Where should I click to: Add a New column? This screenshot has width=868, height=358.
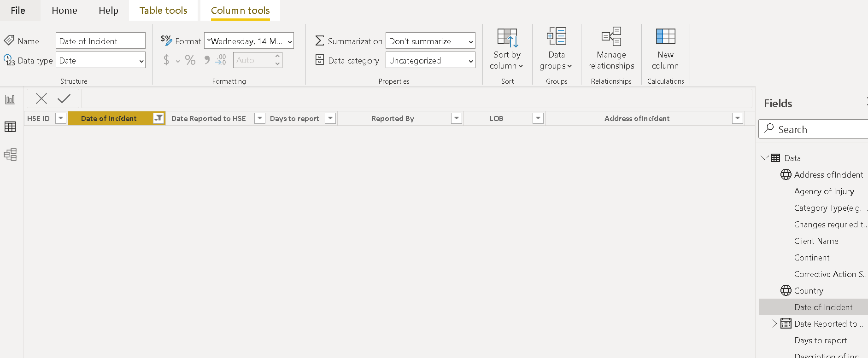point(665,49)
